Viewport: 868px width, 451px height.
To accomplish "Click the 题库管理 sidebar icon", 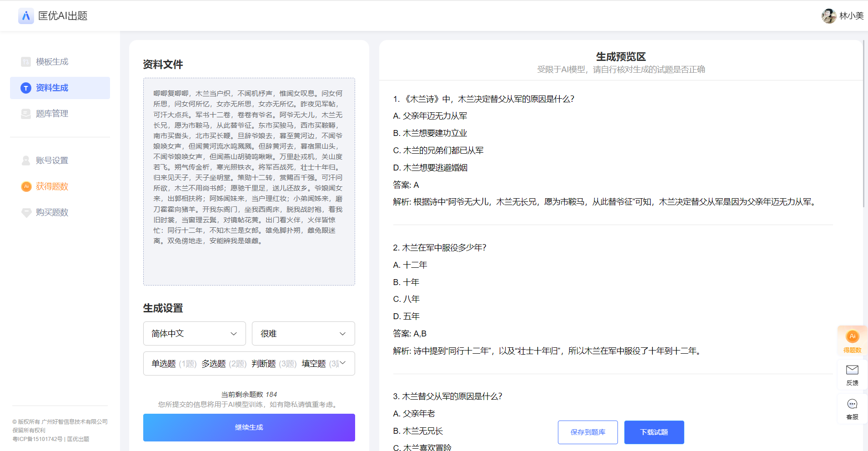I will click(26, 114).
